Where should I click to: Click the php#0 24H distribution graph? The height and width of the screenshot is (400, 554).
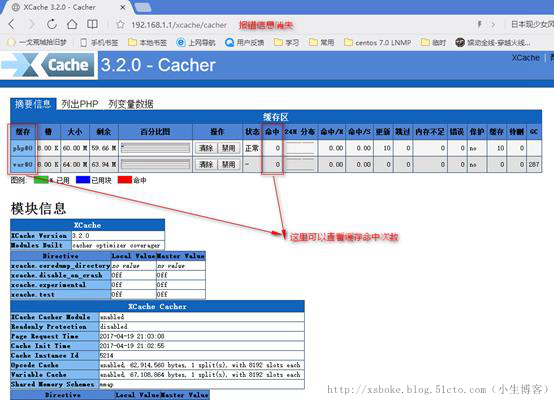(x=300, y=148)
